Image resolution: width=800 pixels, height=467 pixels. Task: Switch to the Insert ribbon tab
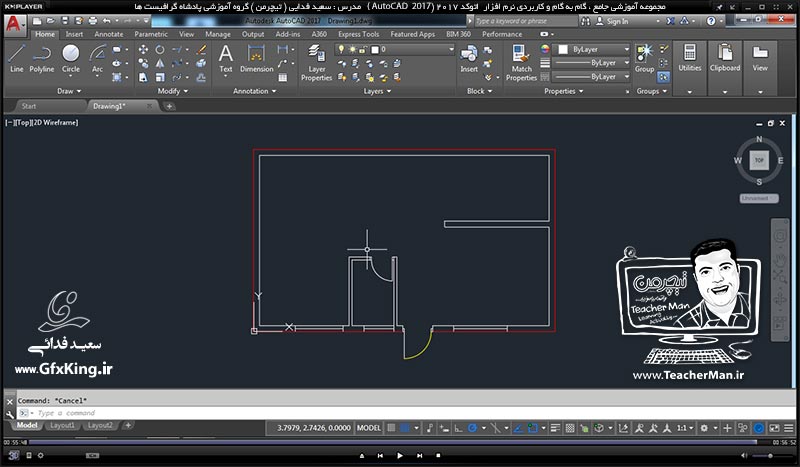pos(74,34)
